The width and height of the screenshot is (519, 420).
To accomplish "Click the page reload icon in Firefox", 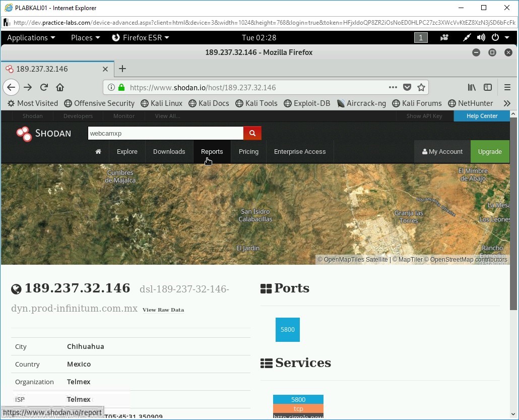I will pyautogui.click(x=44, y=87).
